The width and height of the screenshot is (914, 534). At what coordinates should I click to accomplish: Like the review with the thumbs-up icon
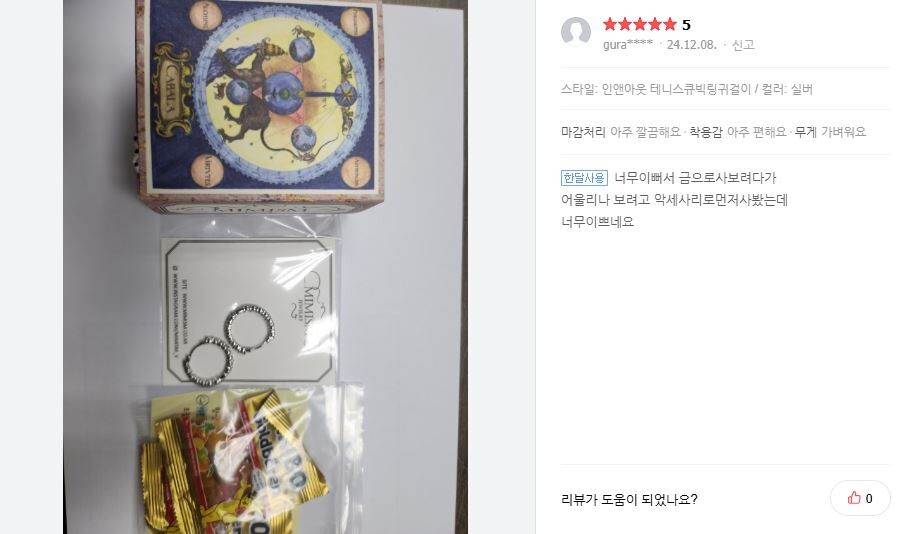[860, 498]
